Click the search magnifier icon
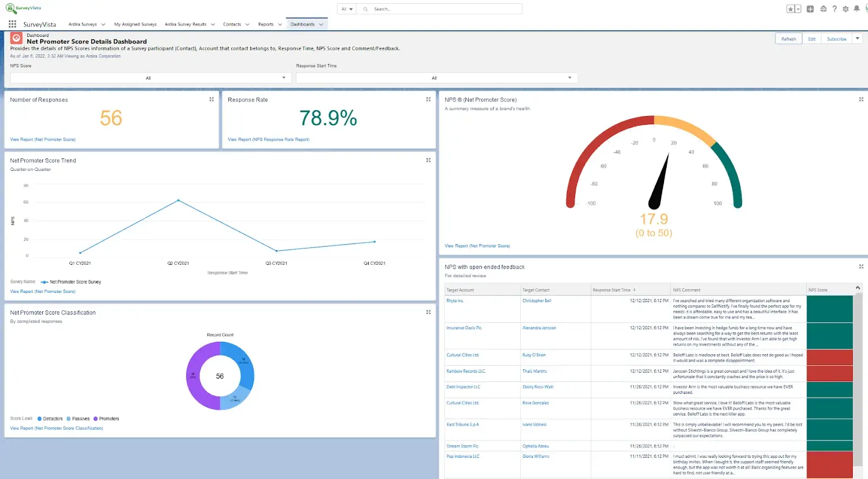The image size is (868, 479). tap(366, 9)
